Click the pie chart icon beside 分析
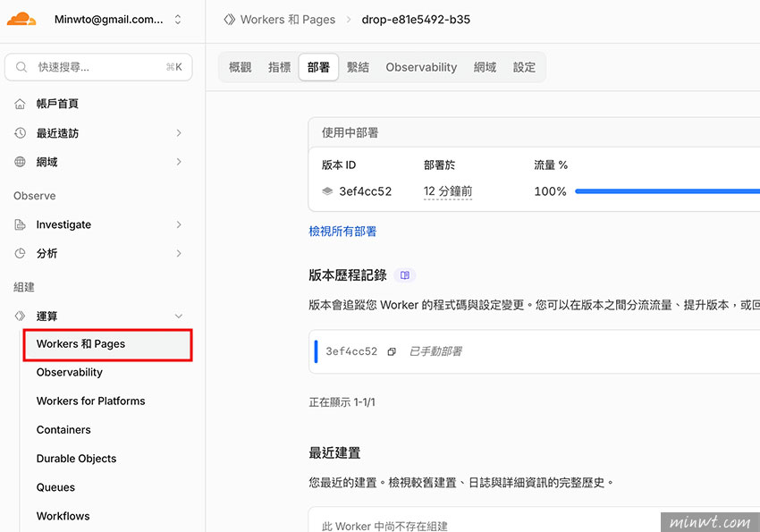This screenshot has height=532, width=760. coord(20,253)
